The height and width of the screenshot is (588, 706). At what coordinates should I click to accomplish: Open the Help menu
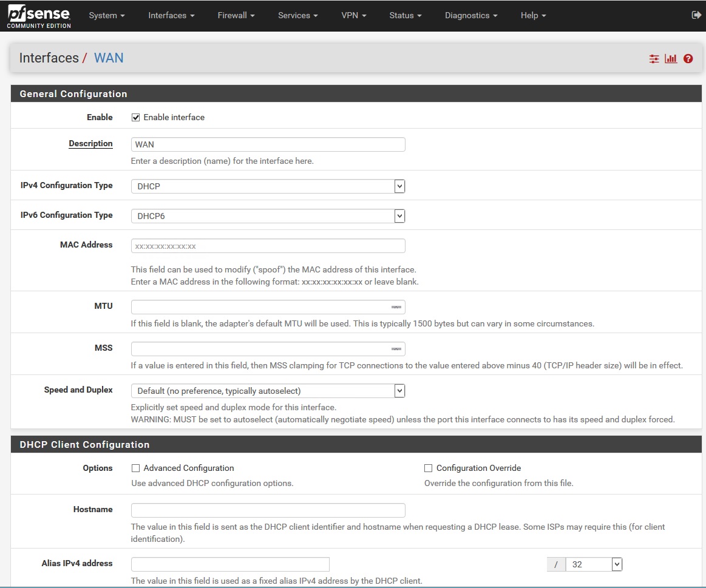533,15
